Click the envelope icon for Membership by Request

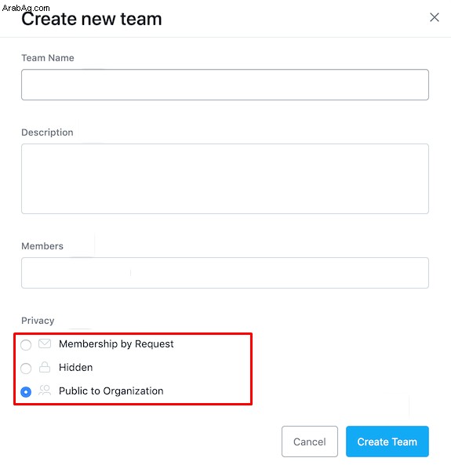point(45,343)
